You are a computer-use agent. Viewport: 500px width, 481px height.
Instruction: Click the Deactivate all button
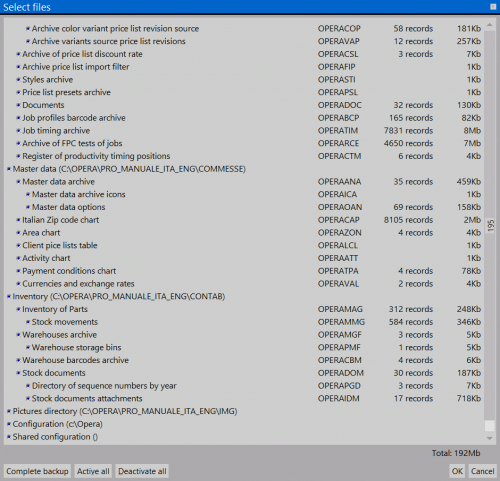(x=142, y=471)
